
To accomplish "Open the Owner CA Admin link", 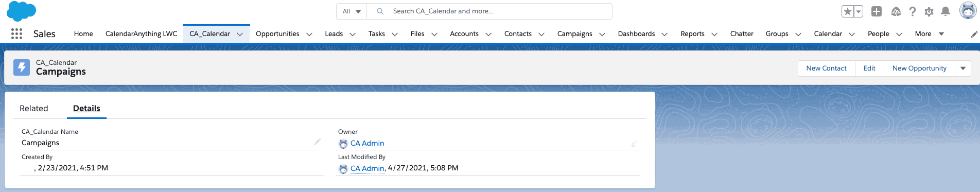I will 367,144.
